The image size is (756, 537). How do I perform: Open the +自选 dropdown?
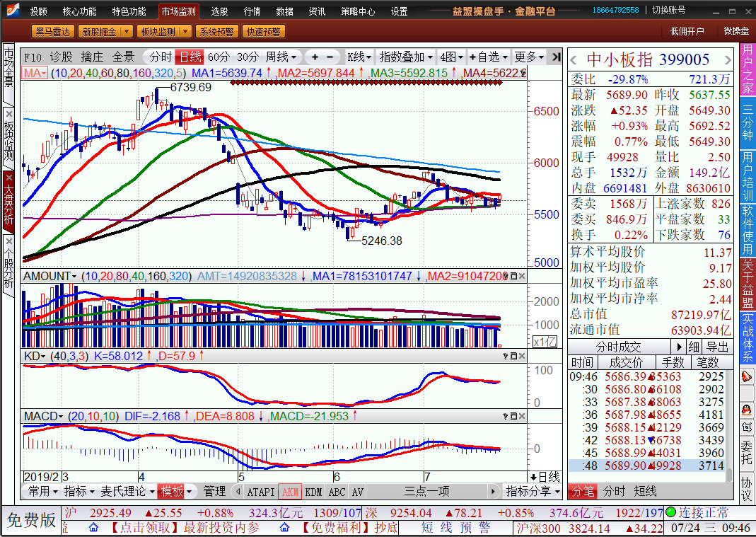(489, 57)
